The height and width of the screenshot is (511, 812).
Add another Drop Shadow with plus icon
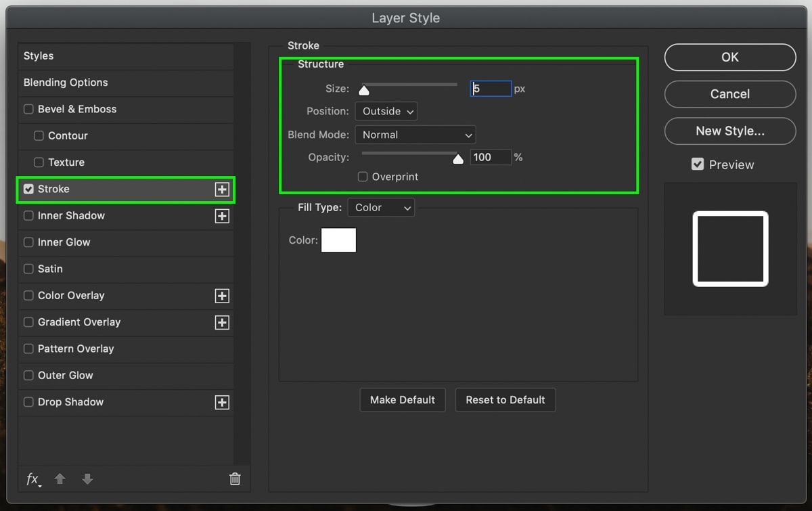(x=222, y=403)
